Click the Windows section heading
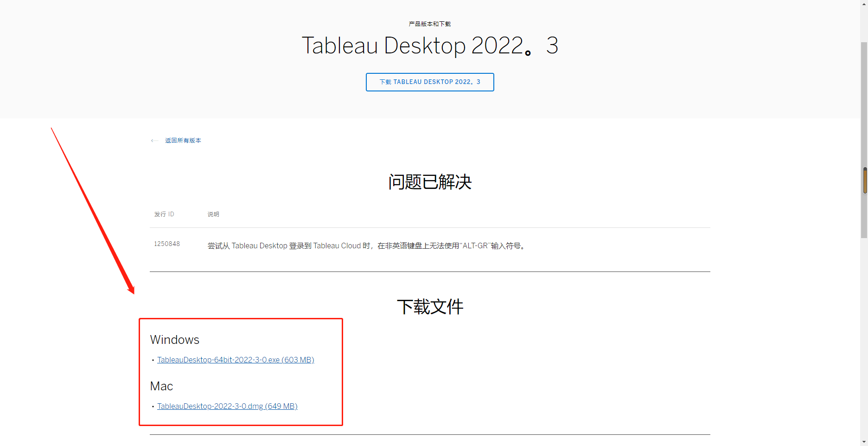Screen dimensions: 868x446 pyautogui.click(x=175, y=340)
